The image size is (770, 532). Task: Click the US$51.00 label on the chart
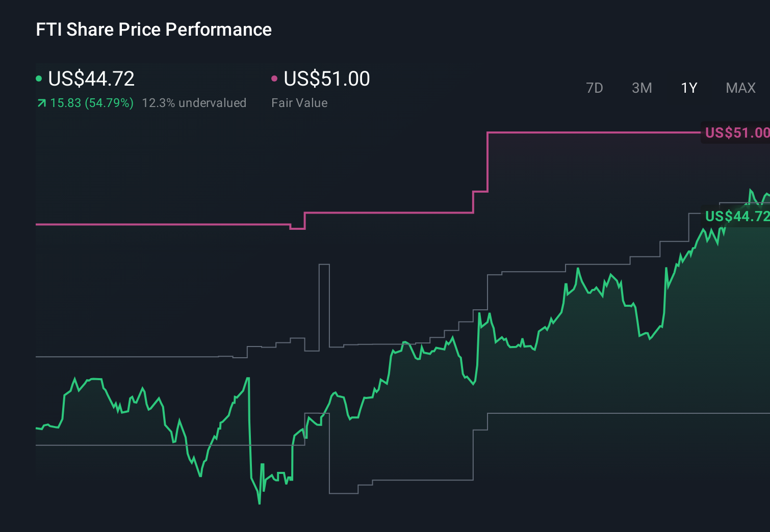pyautogui.click(x=736, y=132)
